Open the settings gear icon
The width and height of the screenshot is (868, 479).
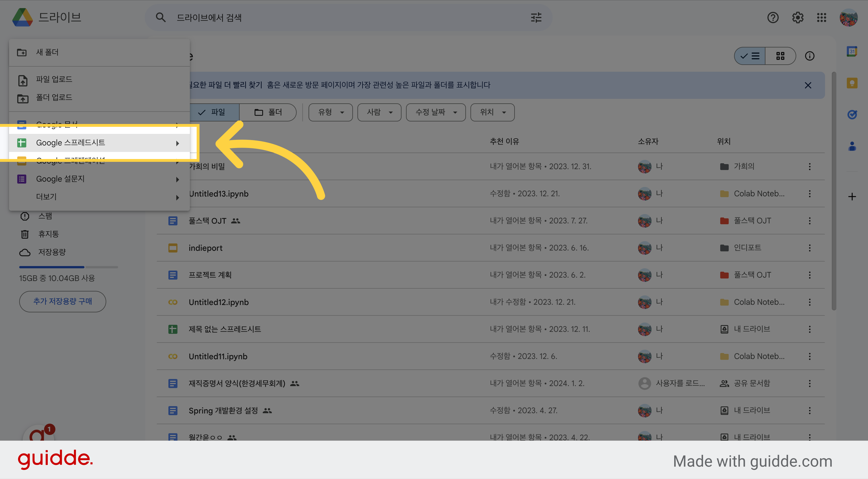(x=798, y=18)
